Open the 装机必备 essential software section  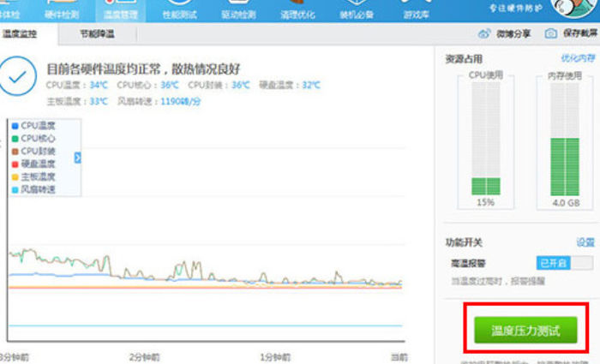click(x=355, y=10)
